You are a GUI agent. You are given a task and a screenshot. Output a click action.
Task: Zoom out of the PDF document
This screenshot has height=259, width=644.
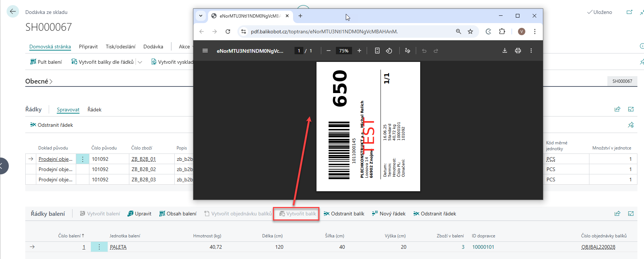click(x=329, y=51)
